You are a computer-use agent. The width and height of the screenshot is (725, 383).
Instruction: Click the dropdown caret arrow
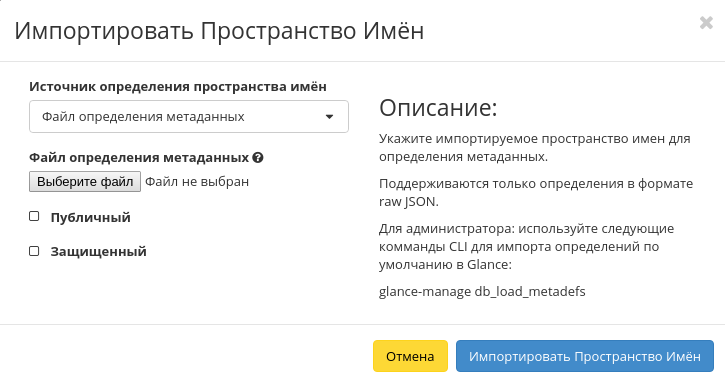(329, 117)
